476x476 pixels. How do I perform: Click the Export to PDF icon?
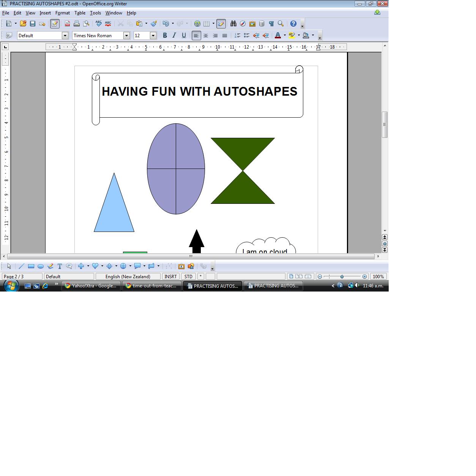pyautogui.click(x=68, y=24)
